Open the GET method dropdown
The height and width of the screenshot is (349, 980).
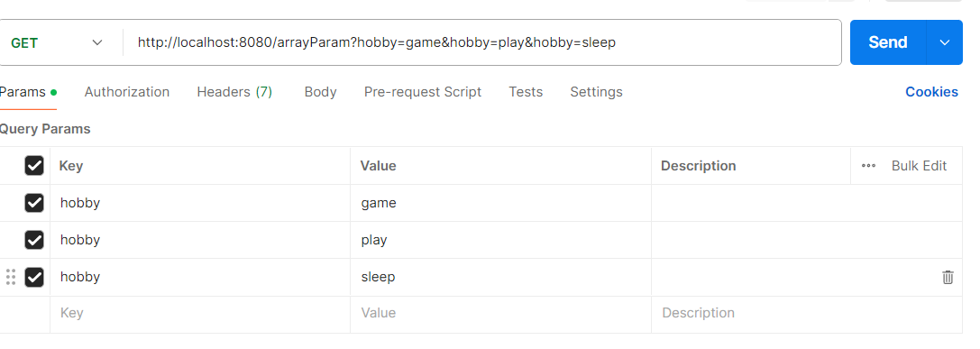[56, 42]
